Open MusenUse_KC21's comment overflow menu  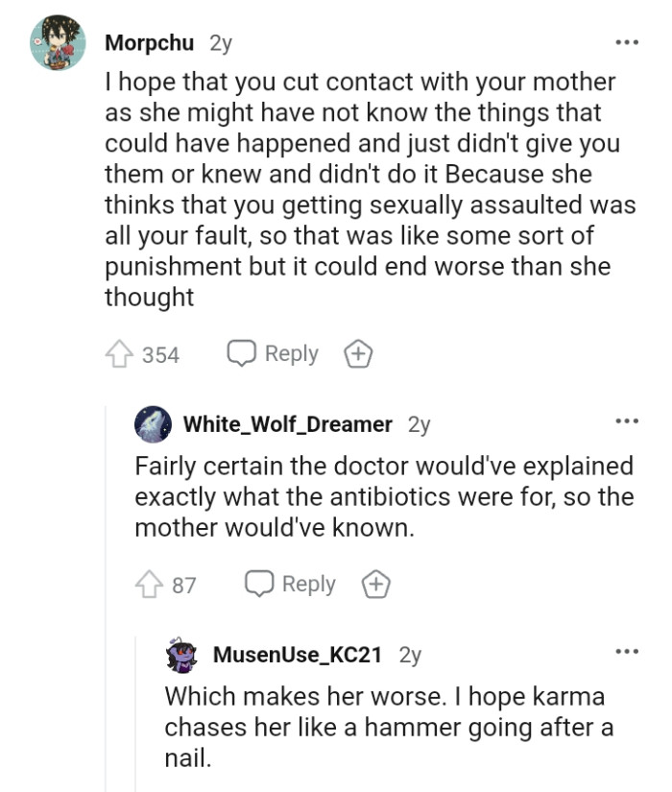tap(627, 651)
